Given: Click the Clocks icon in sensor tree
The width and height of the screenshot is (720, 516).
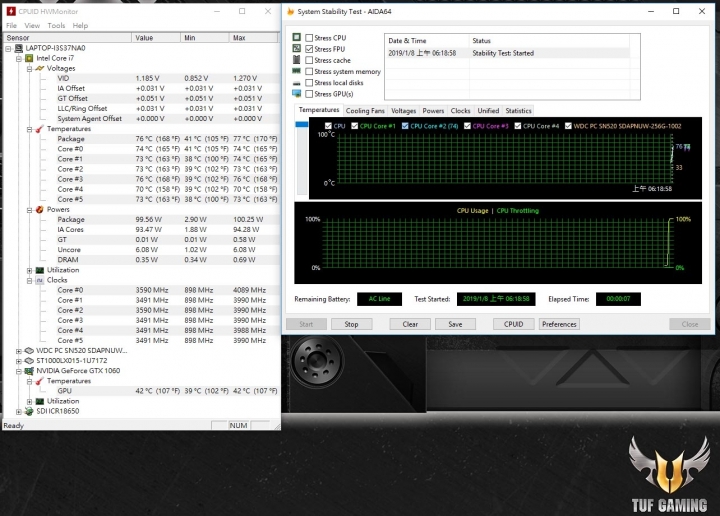Looking at the screenshot, I should click(x=39, y=280).
